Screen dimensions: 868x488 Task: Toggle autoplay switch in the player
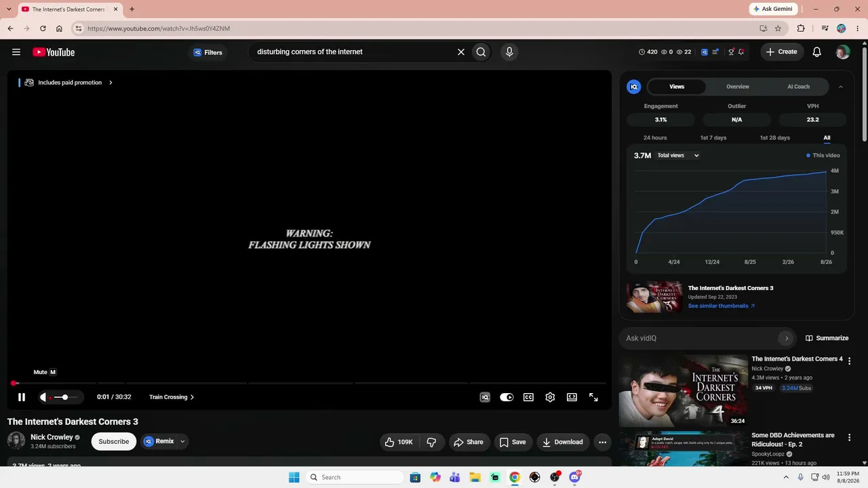pyautogui.click(x=507, y=397)
